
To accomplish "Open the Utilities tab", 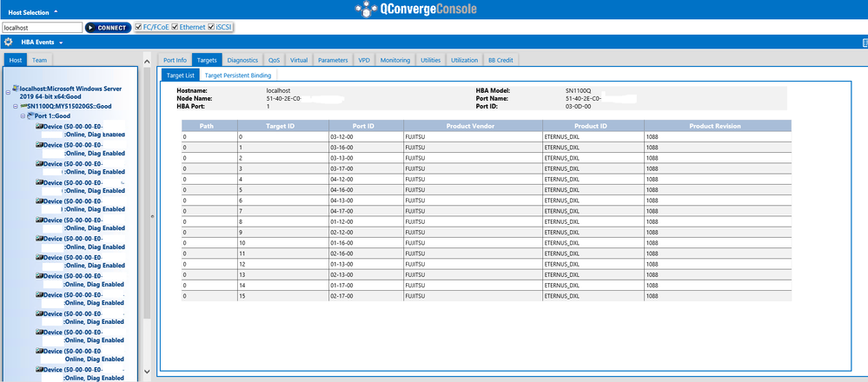I will pos(430,60).
